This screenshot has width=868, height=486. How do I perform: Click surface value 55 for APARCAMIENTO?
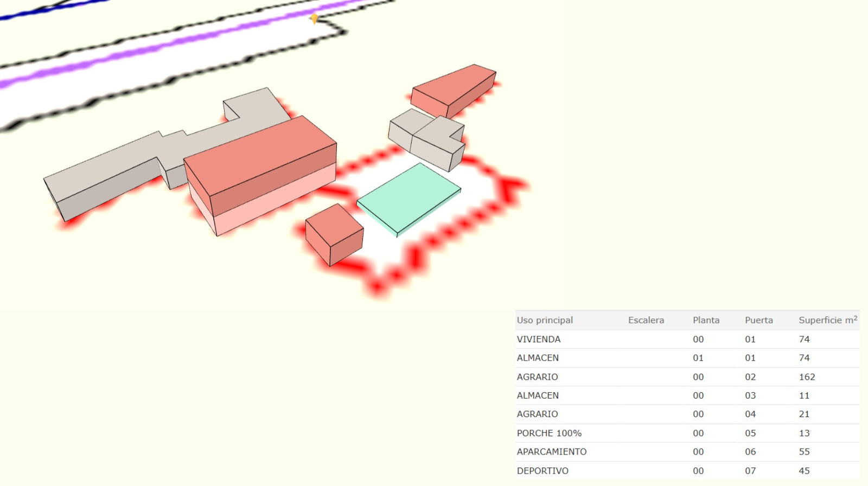[x=804, y=451]
